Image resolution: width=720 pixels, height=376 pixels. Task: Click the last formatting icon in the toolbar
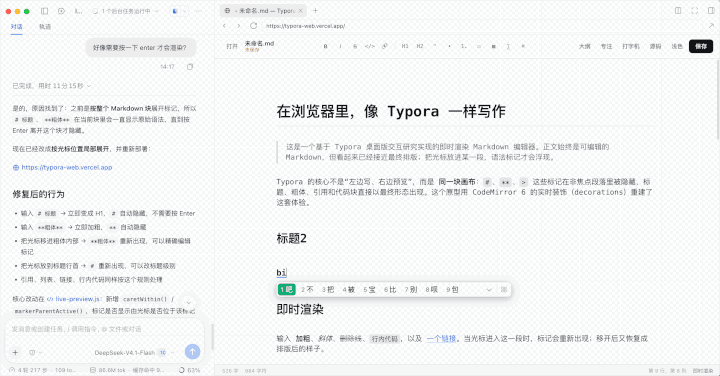[x=523, y=46]
